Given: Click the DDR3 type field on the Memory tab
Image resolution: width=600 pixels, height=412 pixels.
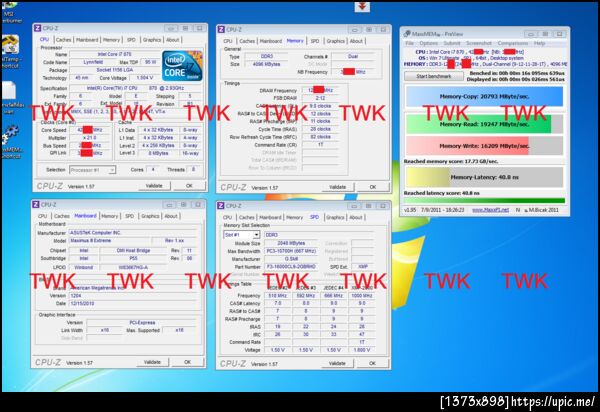Looking at the screenshot, I should point(267,56).
